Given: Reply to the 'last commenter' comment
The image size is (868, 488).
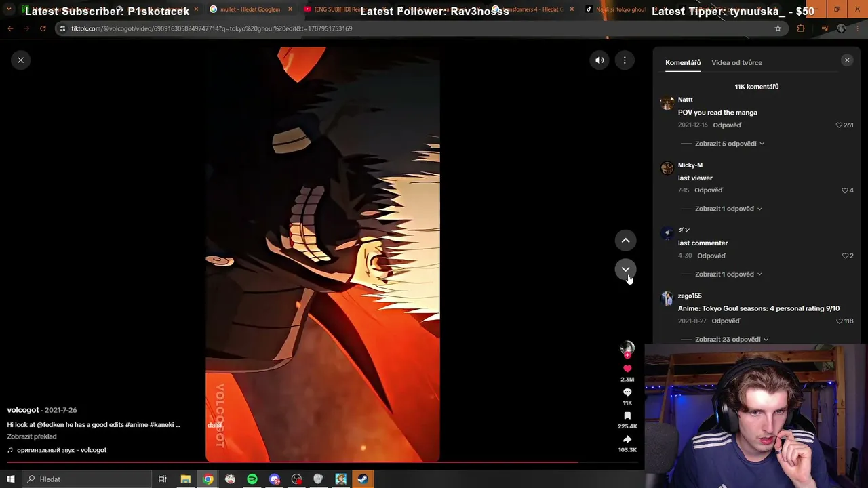Looking at the screenshot, I should 711,256.
